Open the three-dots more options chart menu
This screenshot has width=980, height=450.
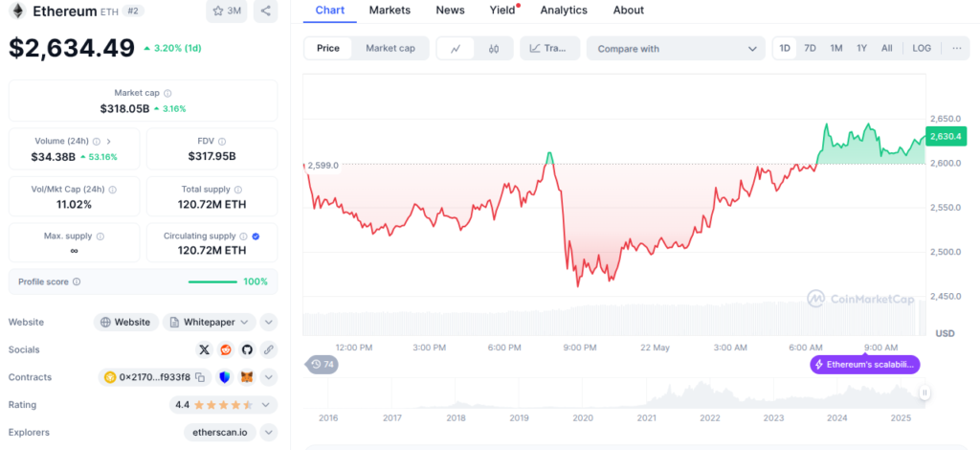(957, 48)
